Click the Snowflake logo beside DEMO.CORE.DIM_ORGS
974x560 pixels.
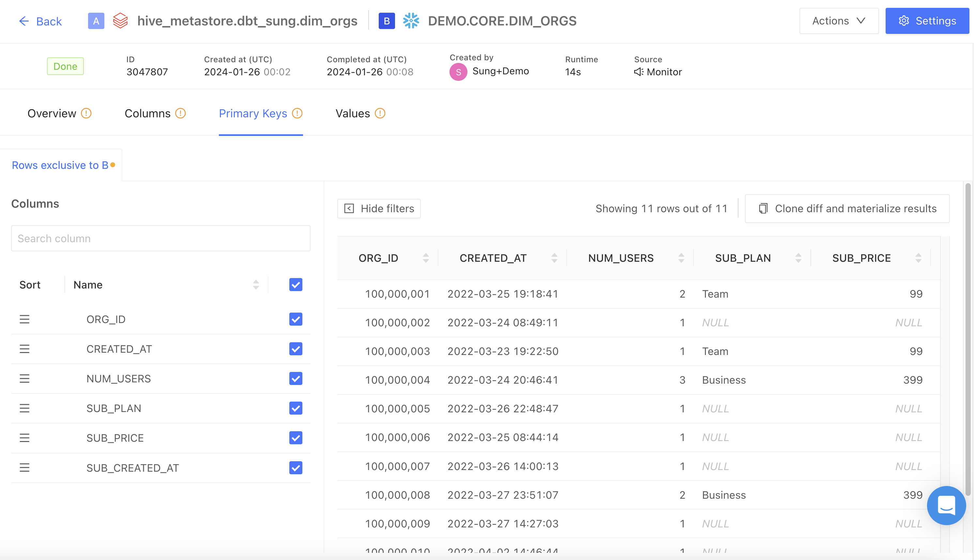411,21
